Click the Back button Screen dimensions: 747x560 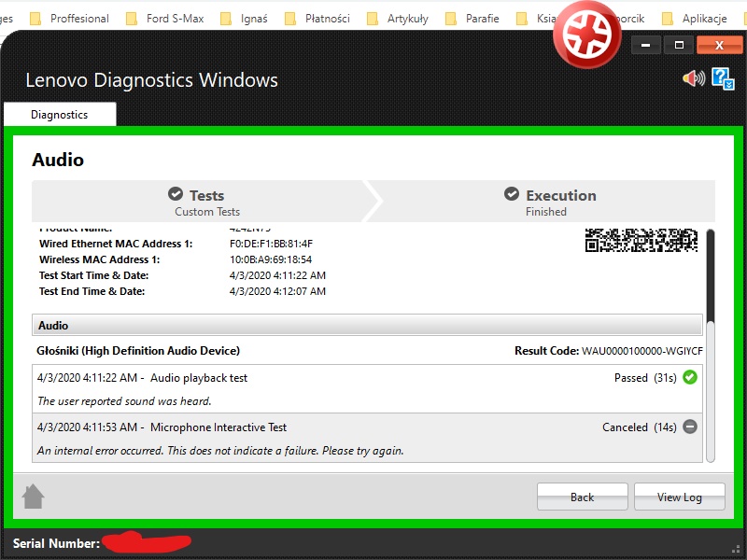click(x=582, y=497)
